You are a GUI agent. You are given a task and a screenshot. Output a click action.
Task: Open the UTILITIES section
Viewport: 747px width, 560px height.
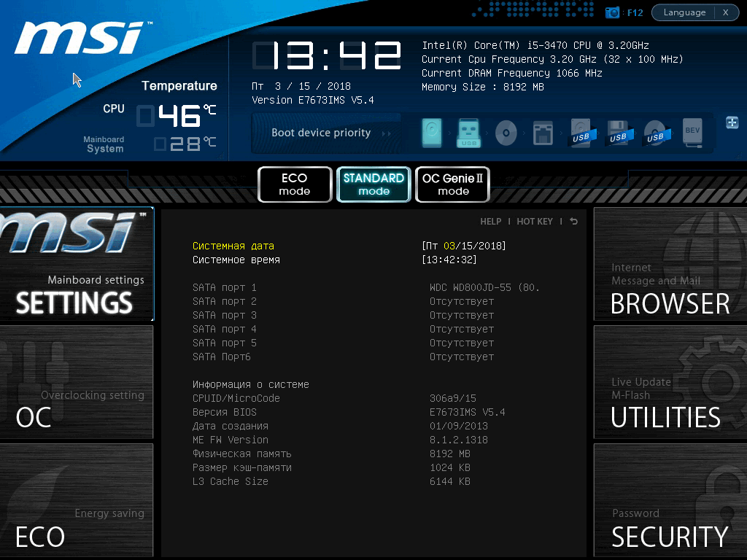670,382
